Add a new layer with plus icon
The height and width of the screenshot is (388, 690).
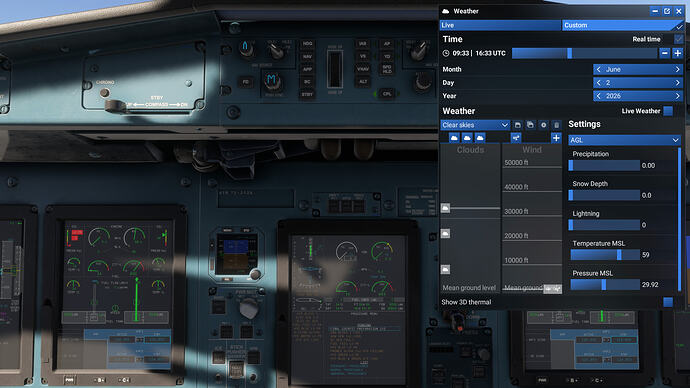tap(556, 138)
